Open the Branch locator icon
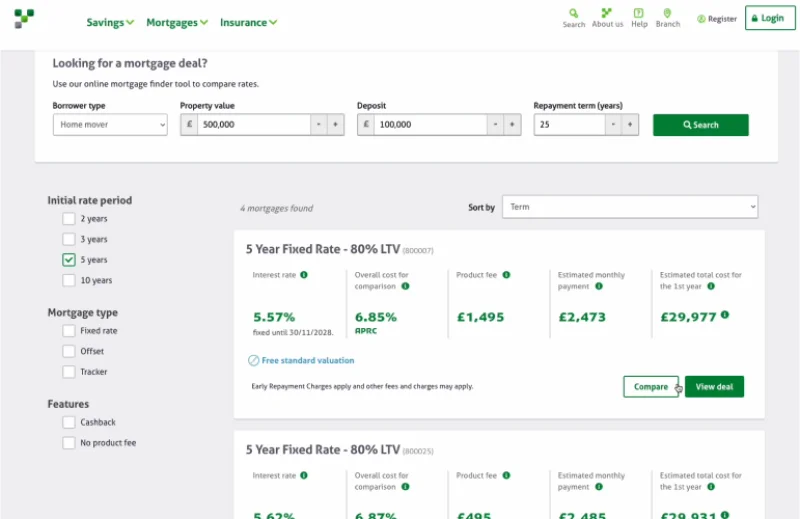The width and height of the screenshot is (800, 519). [667, 18]
